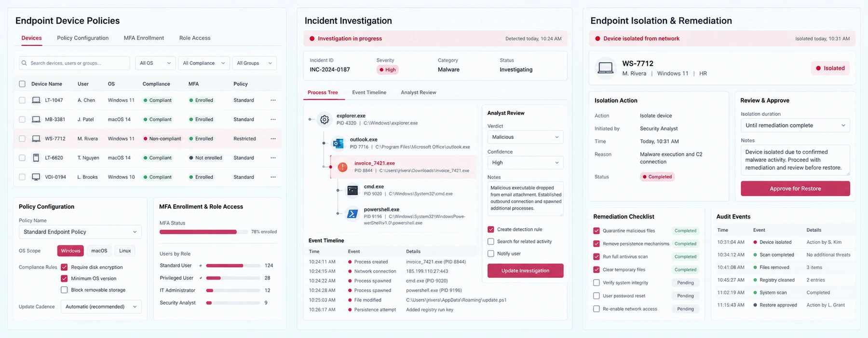This screenshot has height=338, width=868.
Task: Check Search for related activity
Action: point(491,241)
